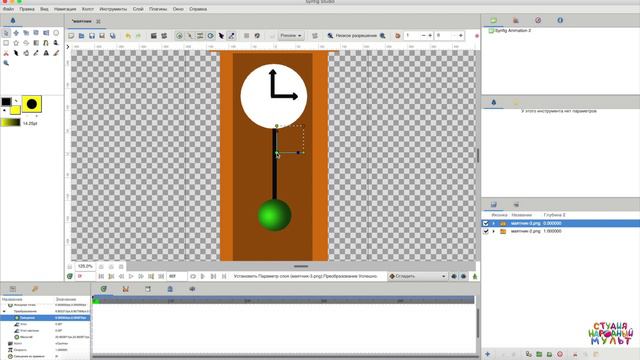Click the play button in time bar
The width and height of the screenshot is (640, 360).
[131, 276]
